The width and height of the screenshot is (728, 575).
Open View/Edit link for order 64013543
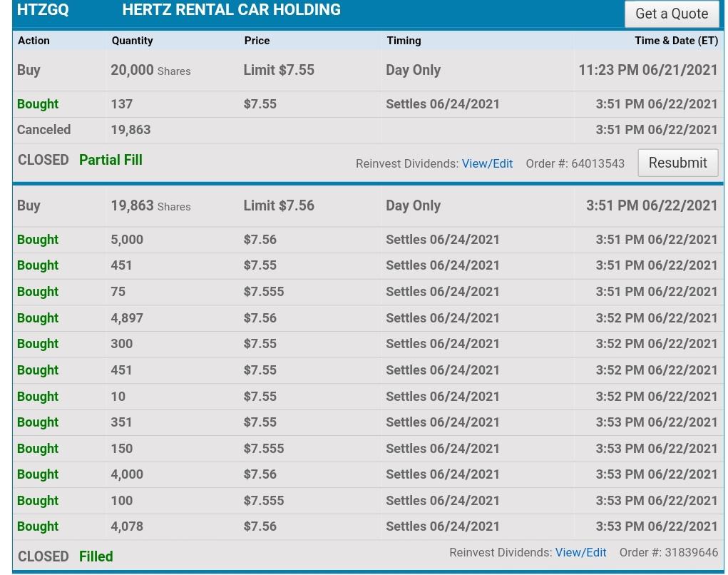point(487,164)
